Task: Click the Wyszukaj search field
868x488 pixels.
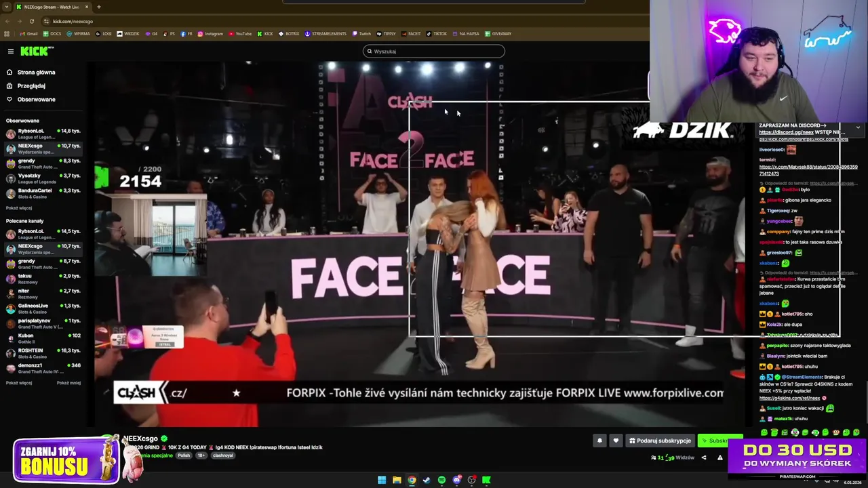Action: 434,51
